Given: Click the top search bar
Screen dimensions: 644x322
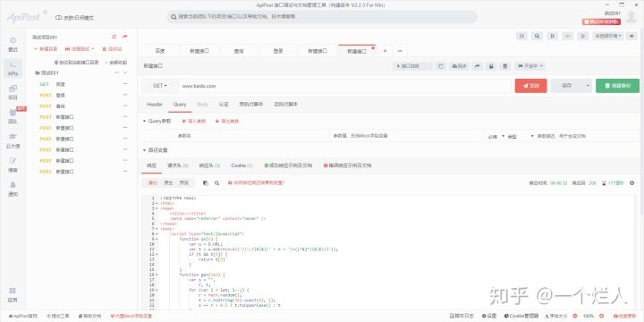Looking at the screenshot, I should click(322, 17).
